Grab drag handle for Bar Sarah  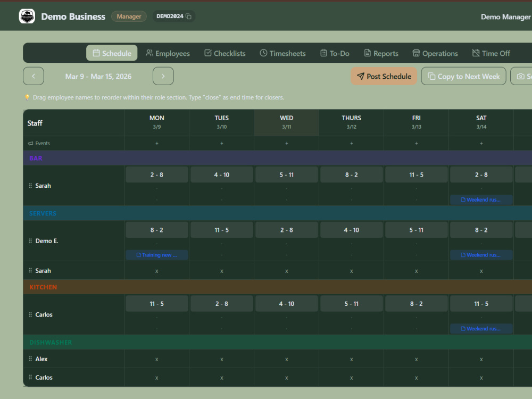click(x=30, y=186)
